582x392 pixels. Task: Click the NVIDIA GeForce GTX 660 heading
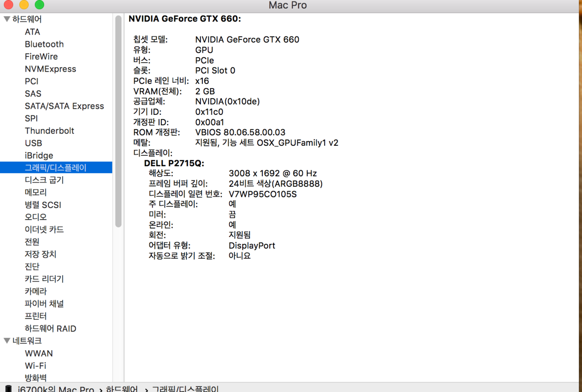coord(185,19)
